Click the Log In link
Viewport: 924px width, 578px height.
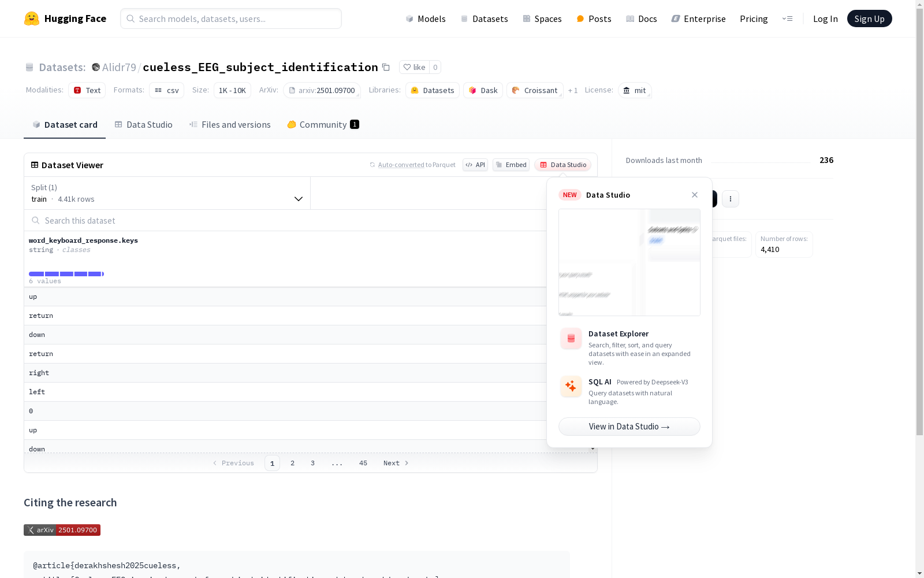[825, 18]
